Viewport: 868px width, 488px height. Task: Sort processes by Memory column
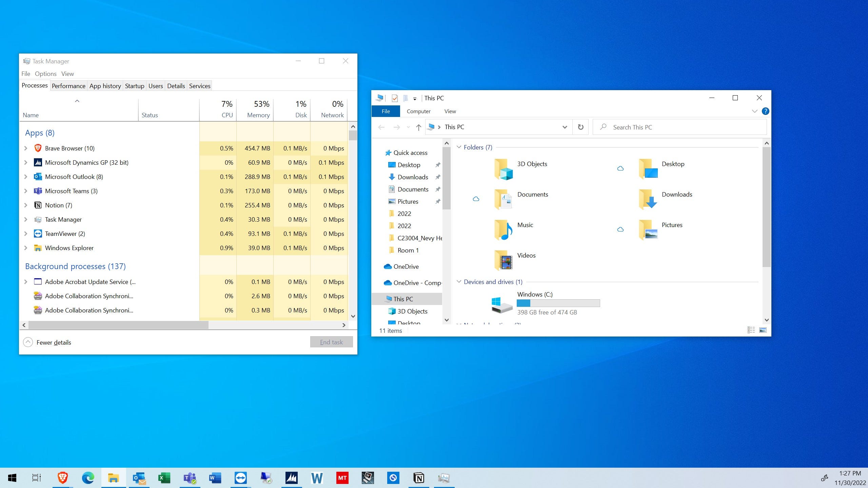coord(255,109)
